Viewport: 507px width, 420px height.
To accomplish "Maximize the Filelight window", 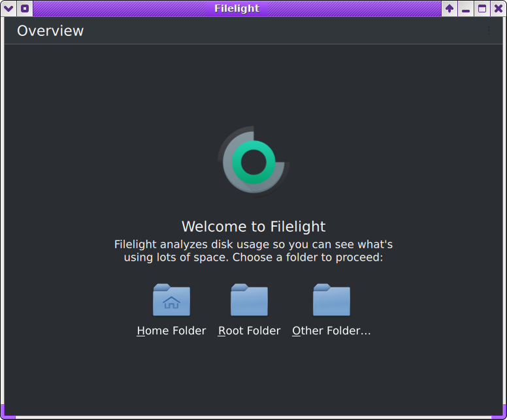I will pos(482,8).
